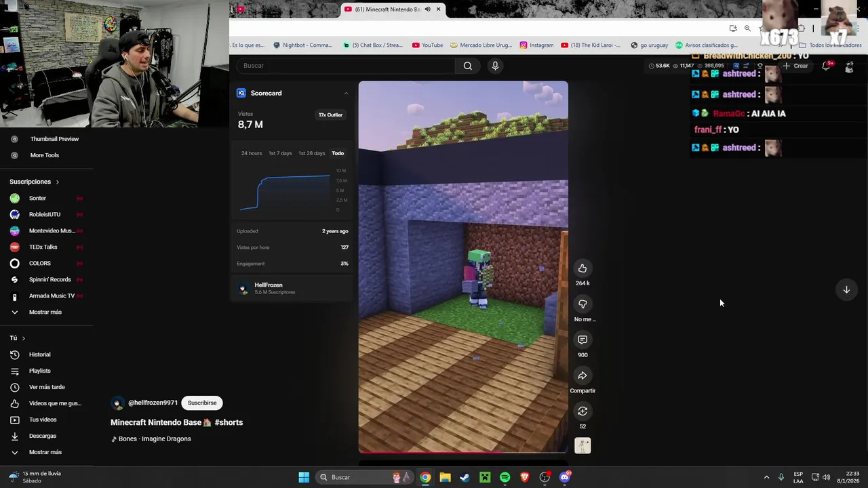Screen dimensions: 868x488
Task: Show hidden system tray icons chevron
Action: tap(766, 477)
